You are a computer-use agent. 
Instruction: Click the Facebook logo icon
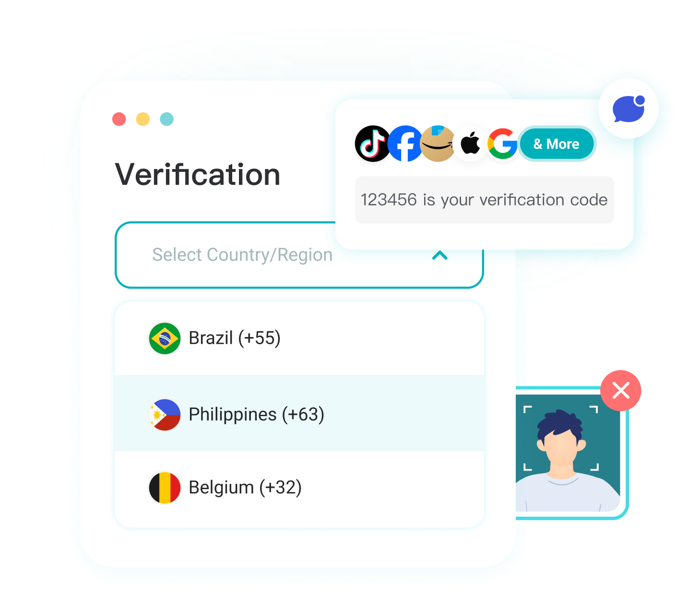[x=405, y=144]
